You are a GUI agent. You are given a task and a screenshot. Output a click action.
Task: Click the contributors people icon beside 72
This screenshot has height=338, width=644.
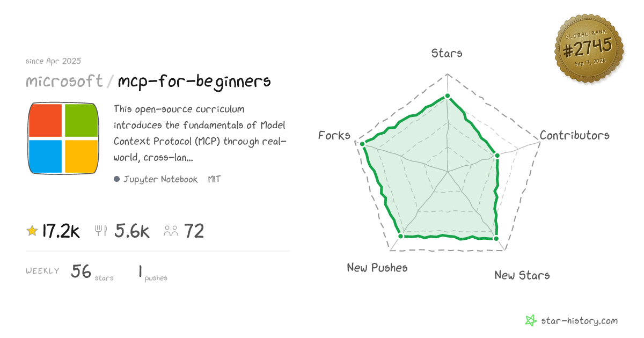pyautogui.click(x=171, y=231)
